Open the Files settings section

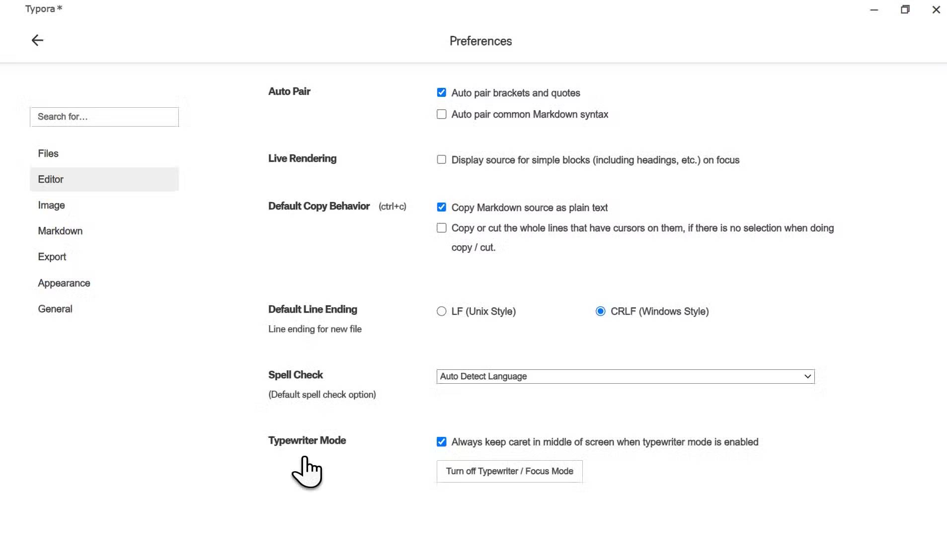coord(48,153)
